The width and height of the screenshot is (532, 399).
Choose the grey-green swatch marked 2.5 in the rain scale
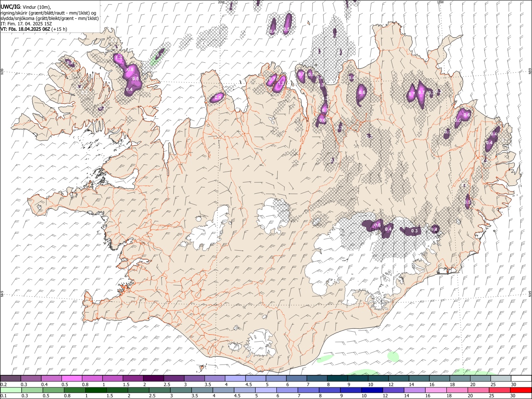pos(160,390)
